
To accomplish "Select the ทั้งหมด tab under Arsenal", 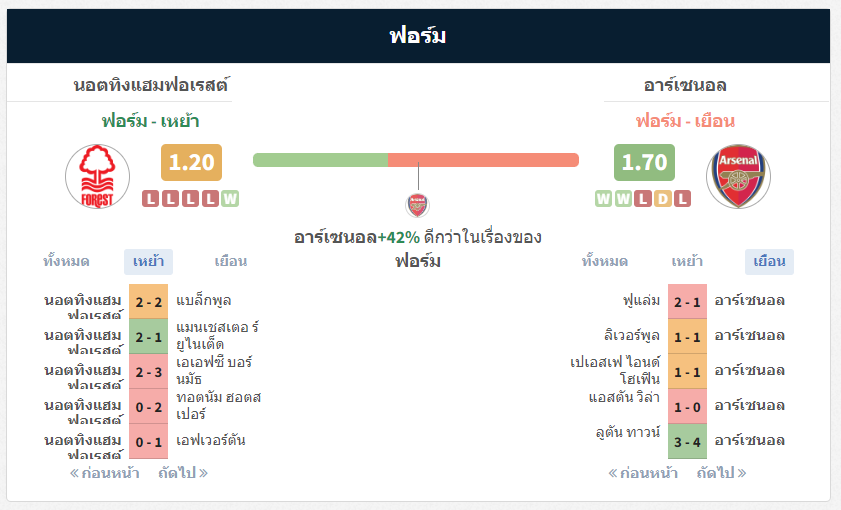I will tap(605, 262).
